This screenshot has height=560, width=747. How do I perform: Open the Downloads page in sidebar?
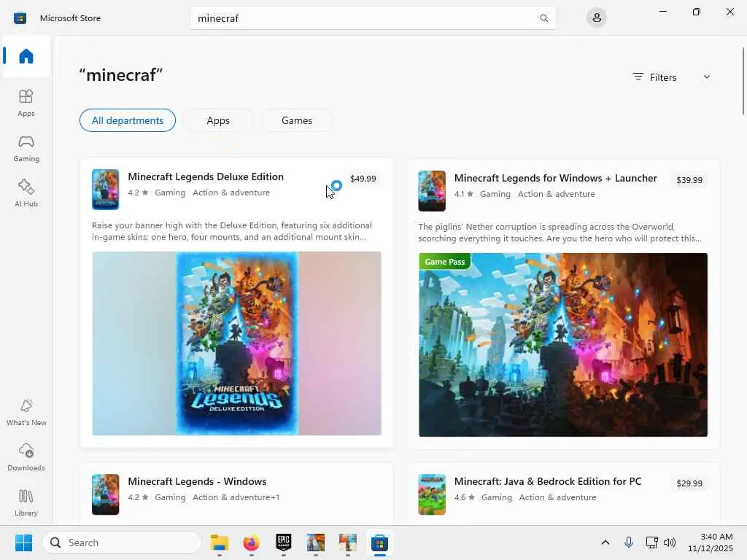[26, 457]
